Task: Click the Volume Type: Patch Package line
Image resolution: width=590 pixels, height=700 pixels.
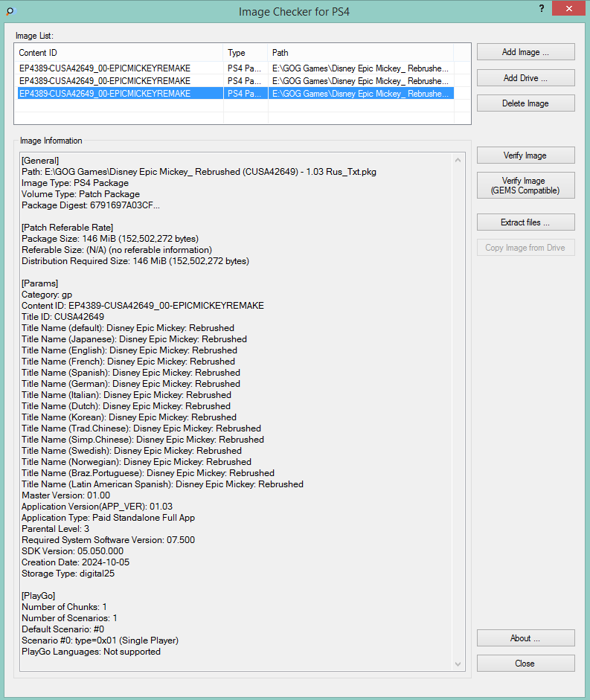Action: [81, 194]
